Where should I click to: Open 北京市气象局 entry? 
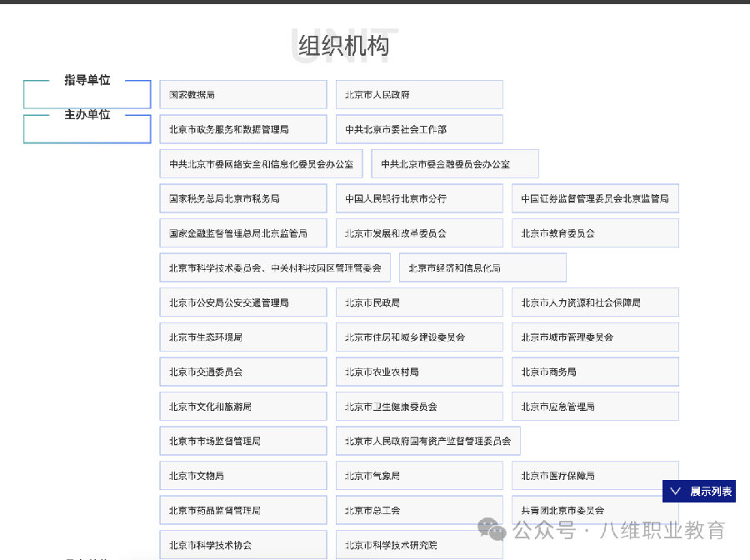(x=419, y=476)
